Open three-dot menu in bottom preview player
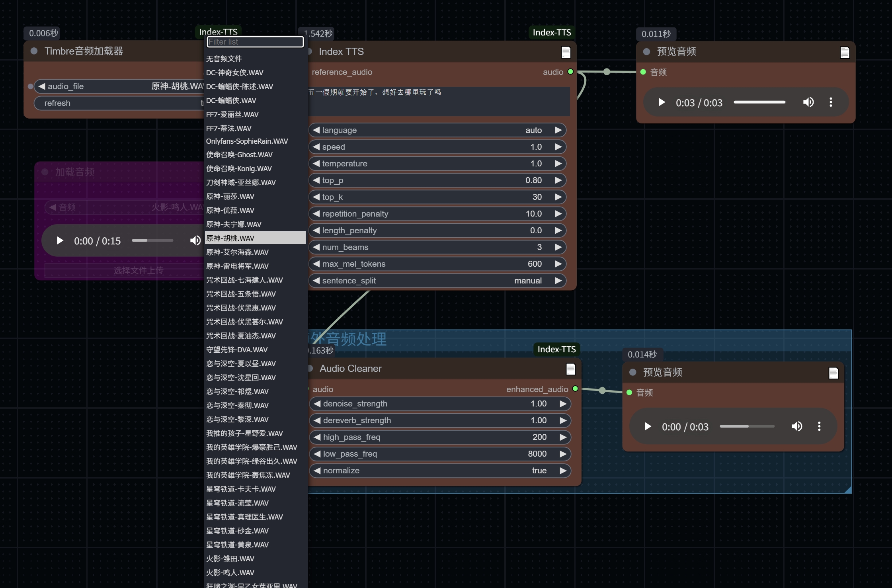Screen dimensions: 892x588 [x=819, y=426]
